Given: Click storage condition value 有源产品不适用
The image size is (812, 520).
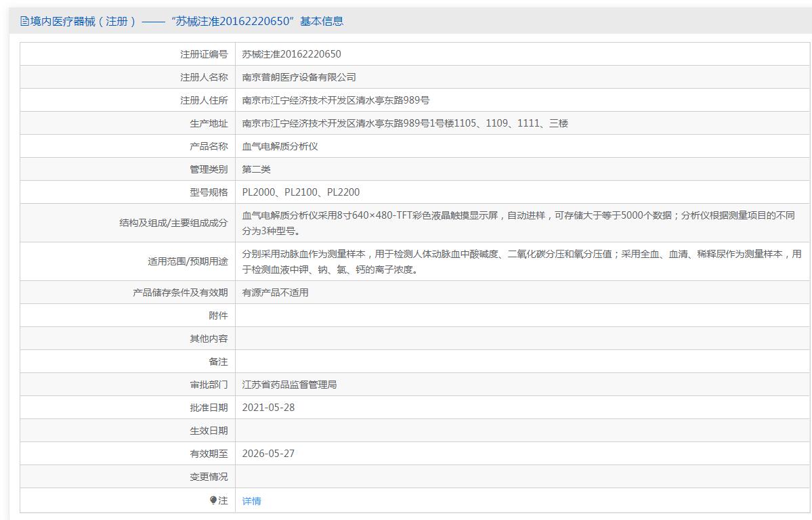Looking at the screenshot, I should point(275,292).
